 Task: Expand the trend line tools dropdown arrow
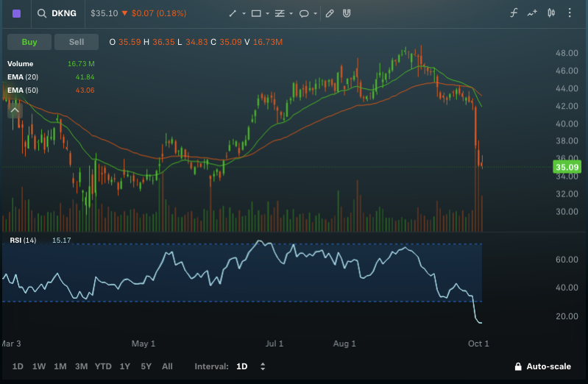pyautogui.click(x=244, y=13)
